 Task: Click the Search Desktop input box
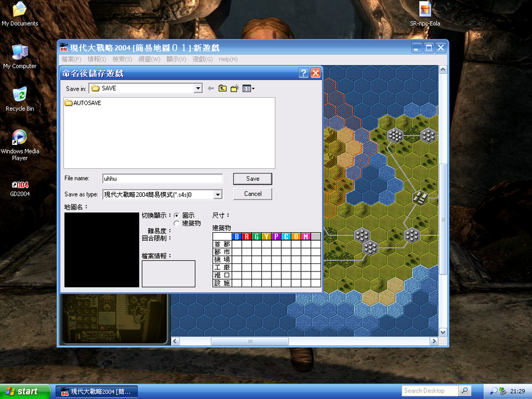click(x=430, y=391)
